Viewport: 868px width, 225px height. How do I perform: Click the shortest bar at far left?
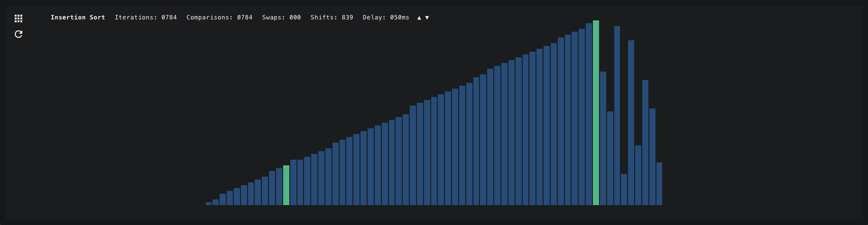point(209,204)
